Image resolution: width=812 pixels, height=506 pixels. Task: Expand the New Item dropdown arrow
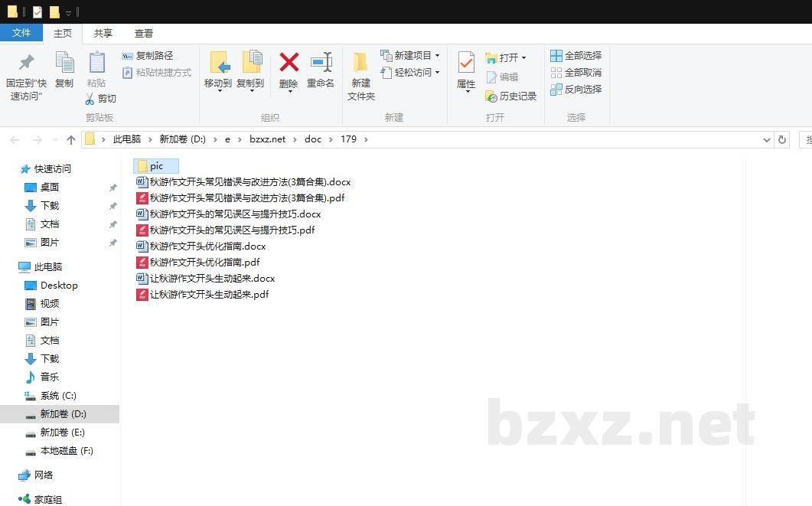click(x=437, y=56)
